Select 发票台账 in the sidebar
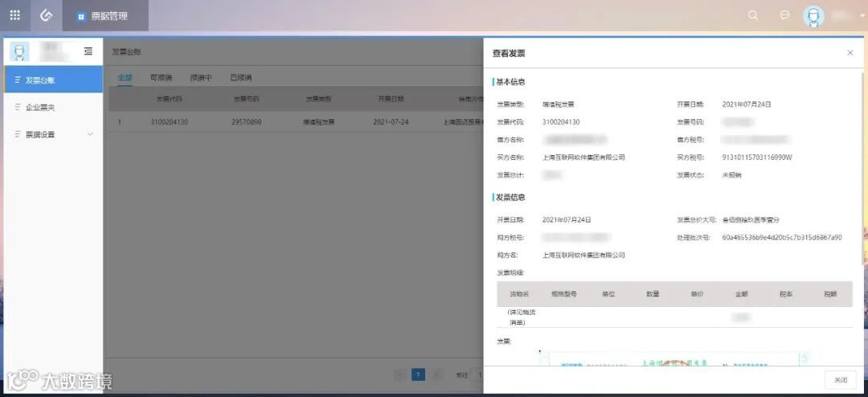Viewport: 868px width, 397px height. click(x=53, y=80)
